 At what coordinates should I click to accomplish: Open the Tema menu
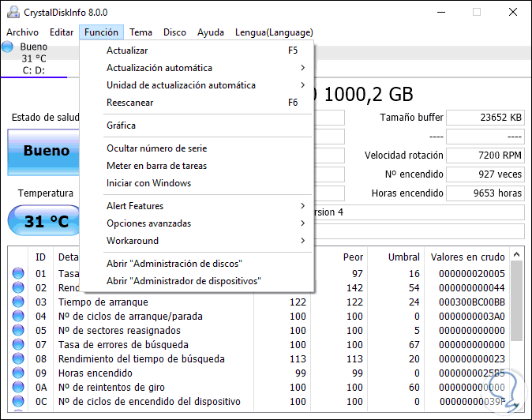click(x=140, y=32)
